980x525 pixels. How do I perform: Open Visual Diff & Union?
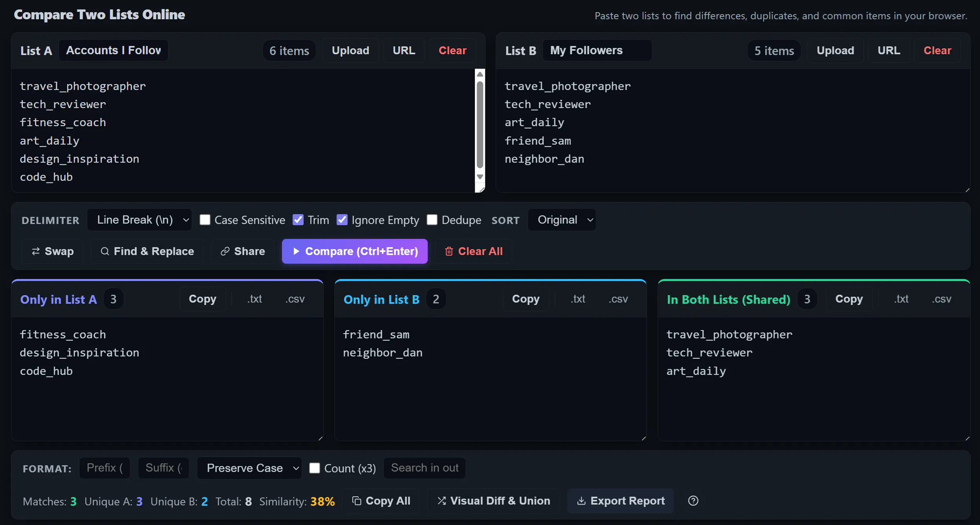pyautogui.click(x=494, y=501)
